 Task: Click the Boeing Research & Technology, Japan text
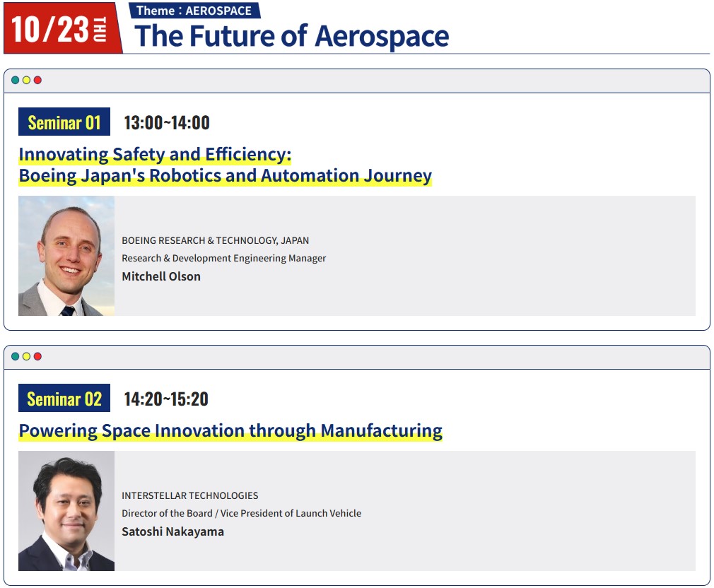click(216, 240)
